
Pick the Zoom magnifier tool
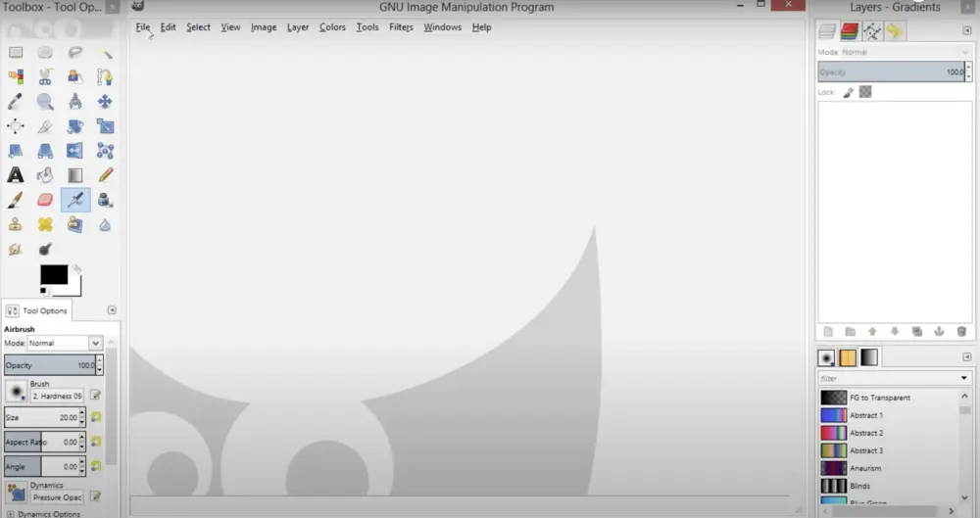45,101
